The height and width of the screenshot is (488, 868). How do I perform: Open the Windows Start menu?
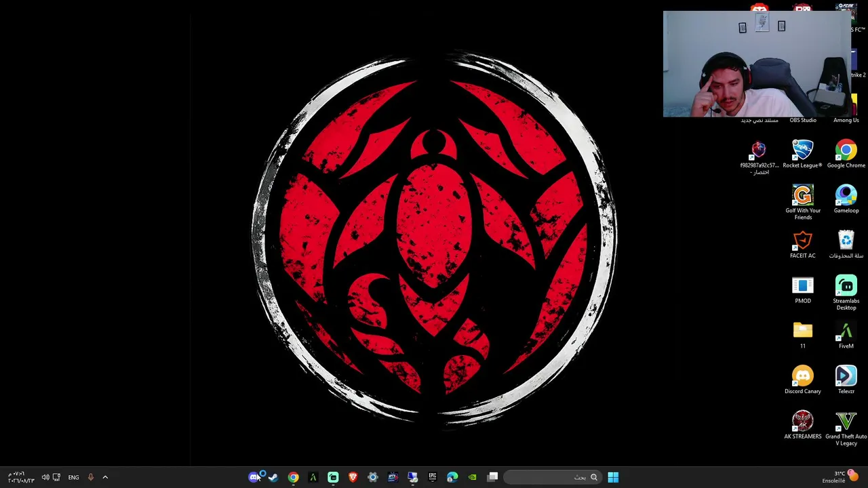pos(613,477)
